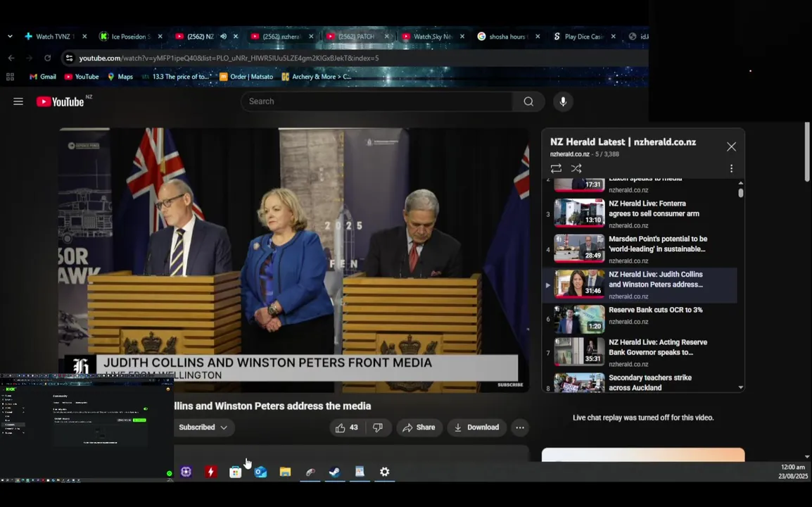Image resolution: width=812 pixels, height=507 pixels.
Task: Toggle loop playlist
Action: coord(556,168)
